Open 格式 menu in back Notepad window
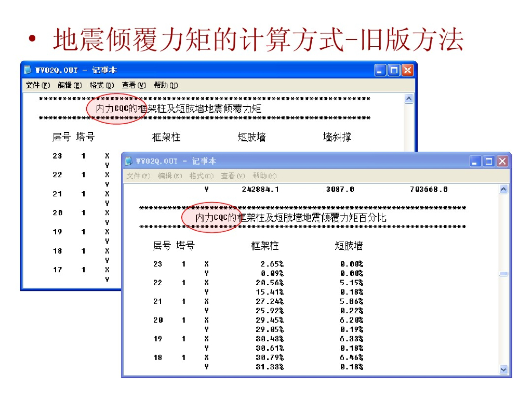The width and height of the screenshot is (532, 399). coord(102,85)
